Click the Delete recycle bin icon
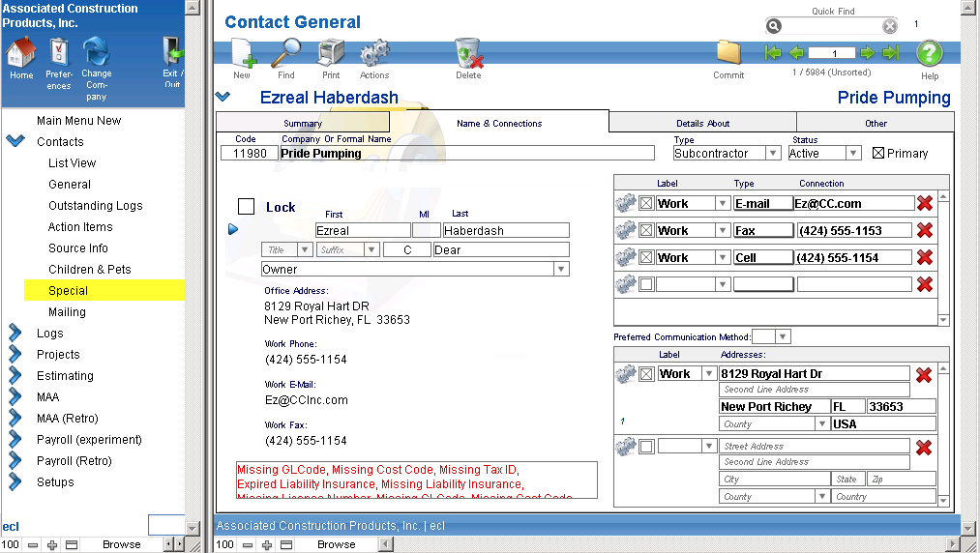Viewport: 980px width, 553px height. pyautogui.click(x=468, y=54)
